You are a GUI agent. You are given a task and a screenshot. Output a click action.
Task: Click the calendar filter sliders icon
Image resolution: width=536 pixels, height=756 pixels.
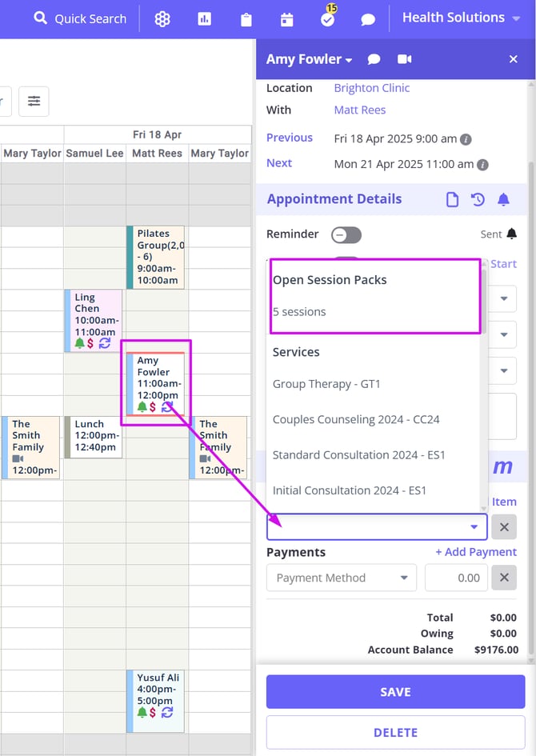(34, 102)
